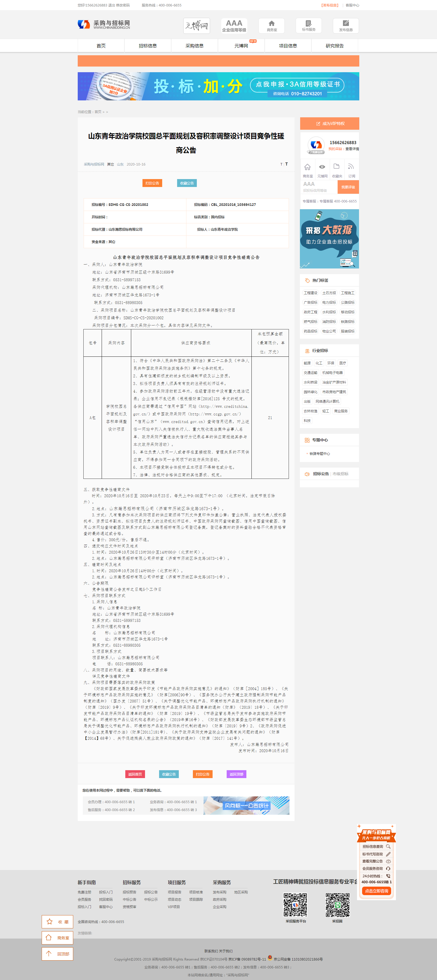
Task: Switch to 市级招标 tab in sidebar
Action: coord(340,474)
